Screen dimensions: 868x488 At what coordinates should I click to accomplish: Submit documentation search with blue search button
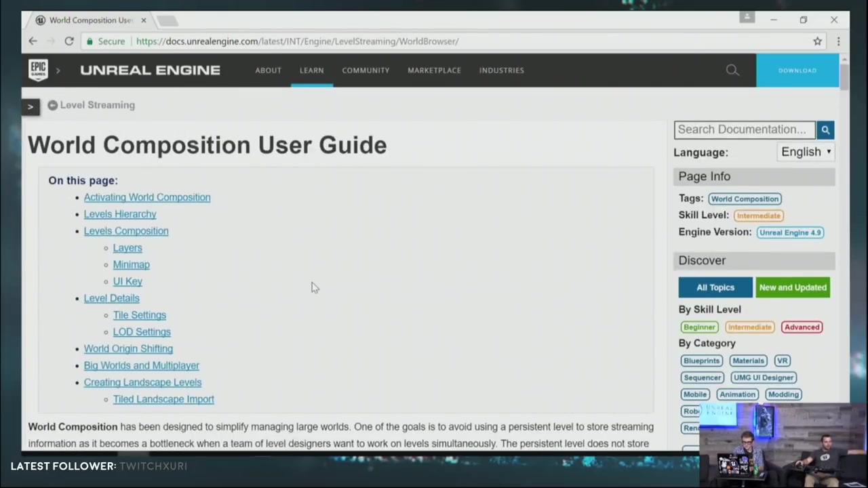(825, 129)
